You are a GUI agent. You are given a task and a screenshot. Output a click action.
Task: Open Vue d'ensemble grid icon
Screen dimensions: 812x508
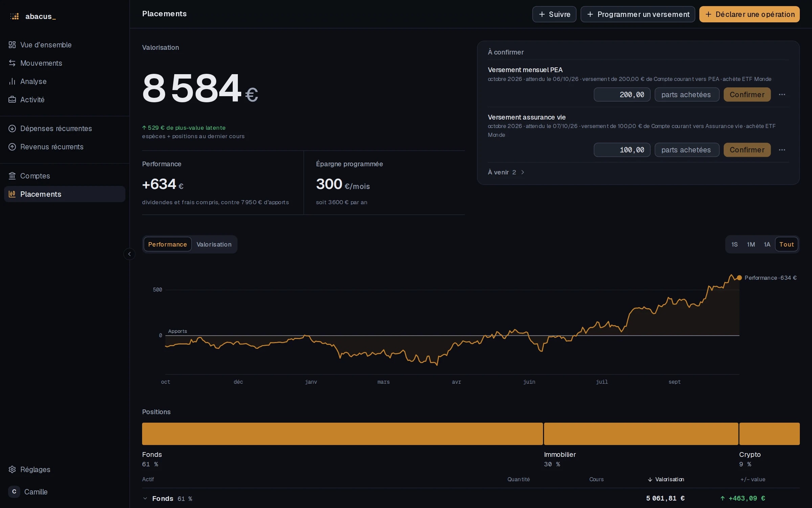pos(12,45)
